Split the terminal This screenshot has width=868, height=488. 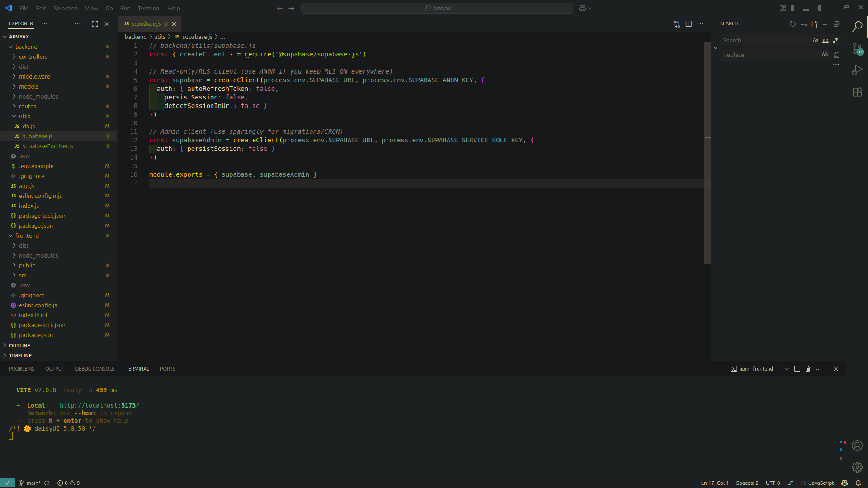[x=797, y=369]
